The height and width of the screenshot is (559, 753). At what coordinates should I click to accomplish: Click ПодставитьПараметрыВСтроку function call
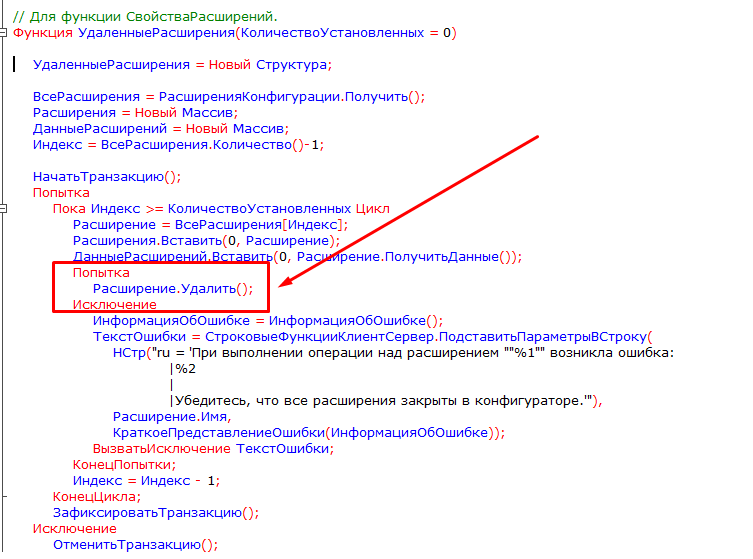[546, 337]
